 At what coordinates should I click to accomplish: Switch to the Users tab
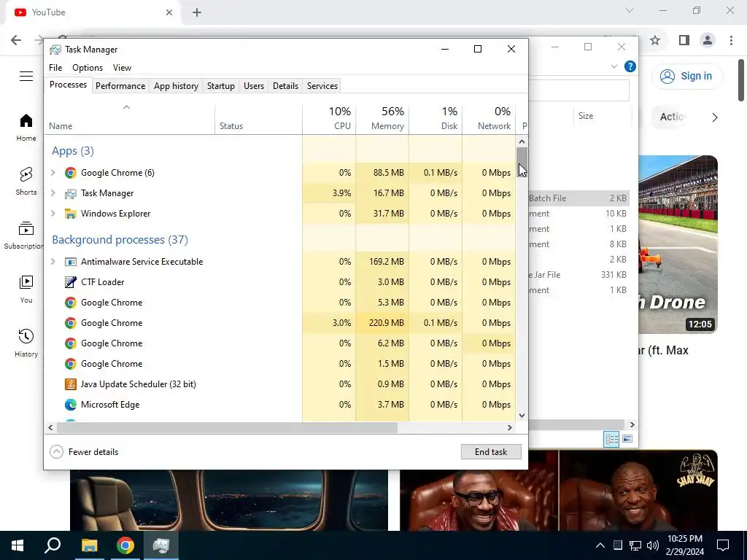click(253, 86)
